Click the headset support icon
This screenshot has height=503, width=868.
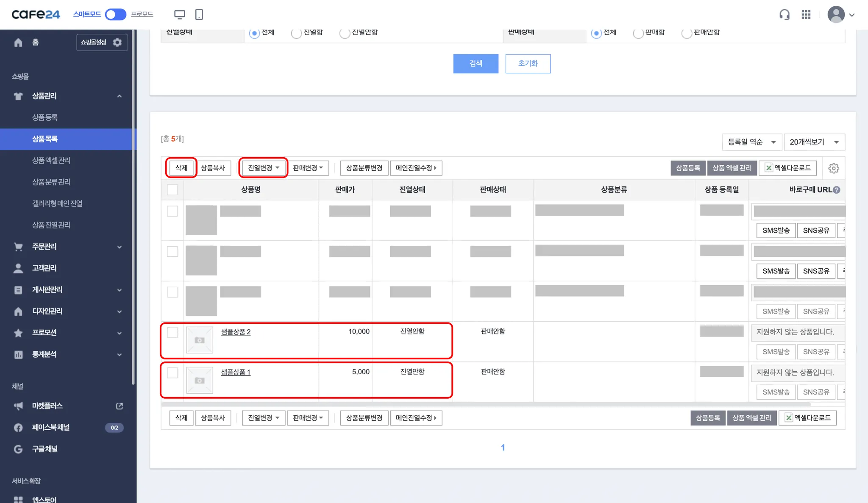point(784,15)
